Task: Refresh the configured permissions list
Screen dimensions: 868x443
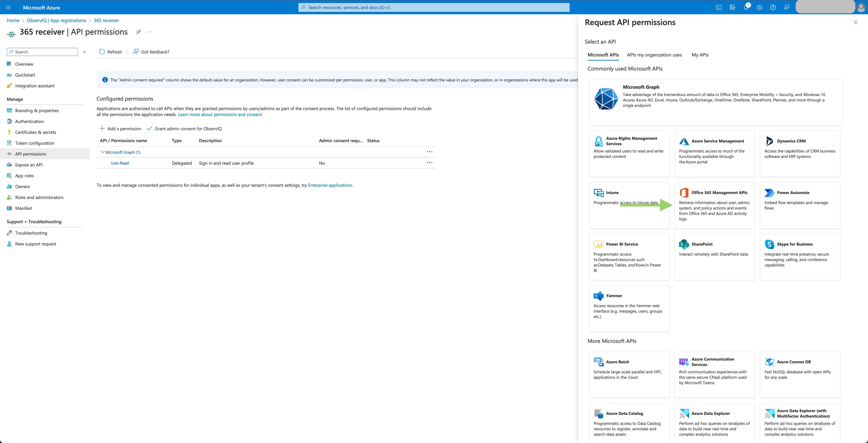Action: click(110, 52)
